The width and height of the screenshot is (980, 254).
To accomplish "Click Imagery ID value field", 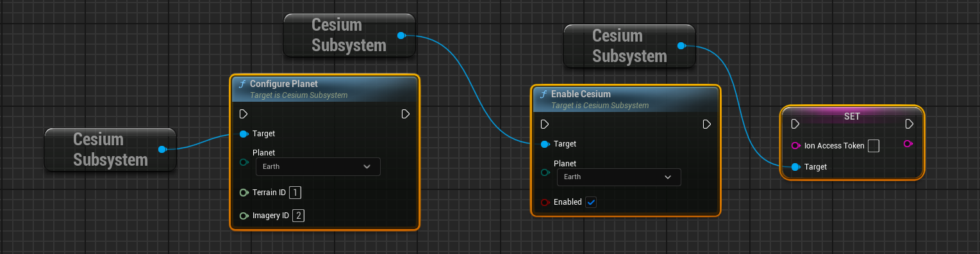I will 298,216.
